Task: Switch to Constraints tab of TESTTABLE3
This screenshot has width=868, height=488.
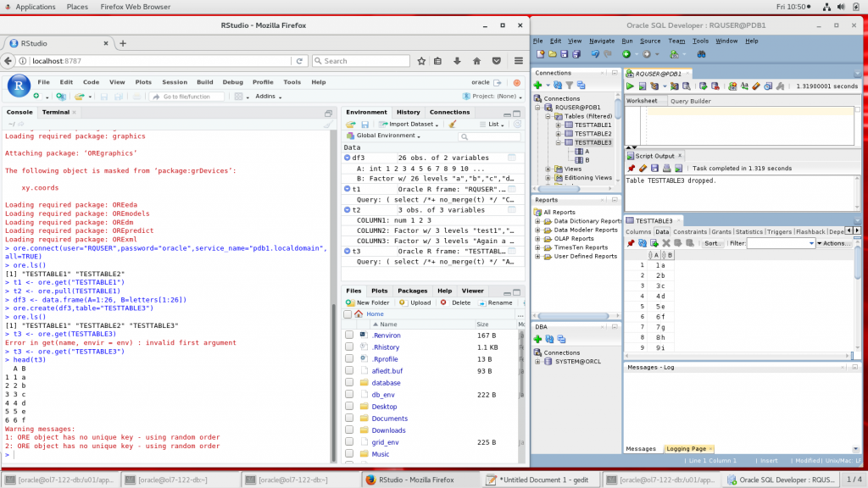Action: point(690,232)
